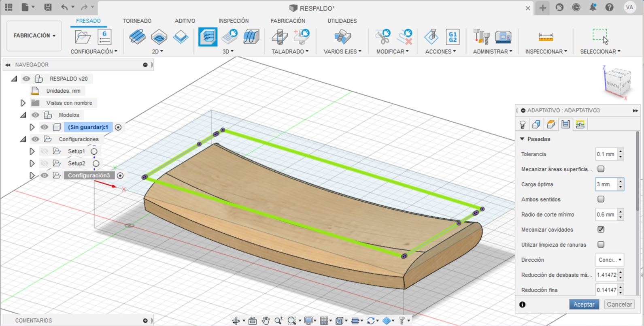Select the 3D pocket clearing icon

[230, 37]
